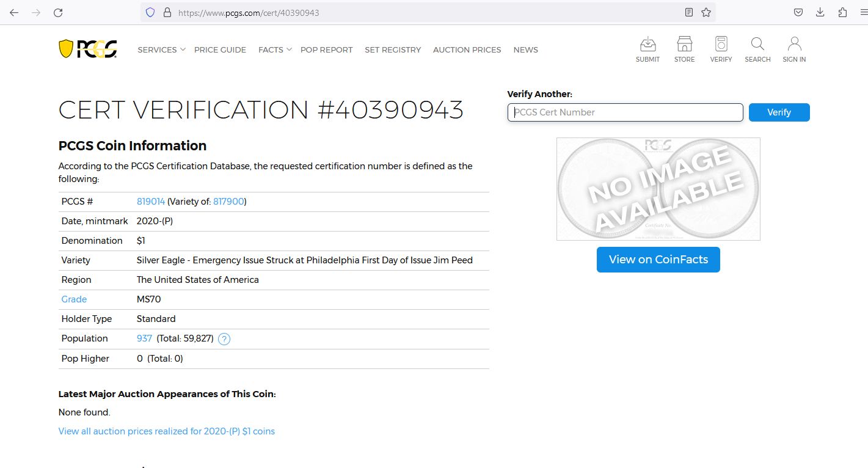Open the Grade link
The width and height of the screenshot is (868, 468).
pyautogui.click(x=74, y=299)
